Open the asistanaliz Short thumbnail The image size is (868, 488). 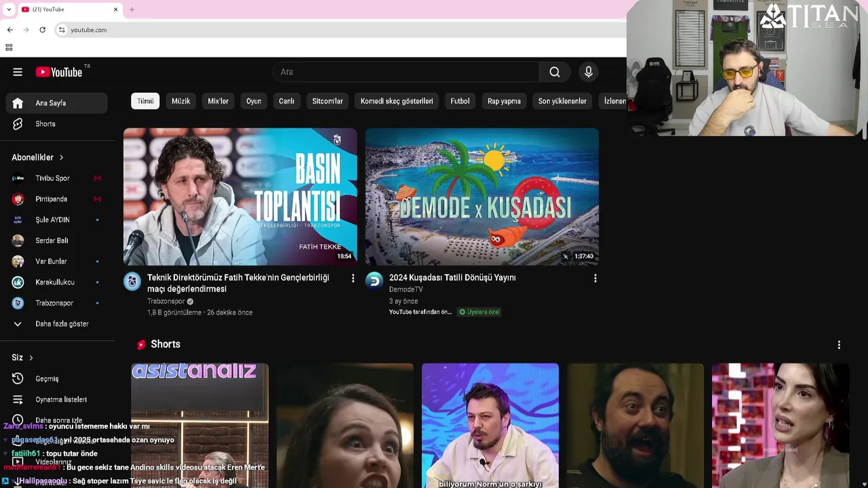(x=200, y=426)
